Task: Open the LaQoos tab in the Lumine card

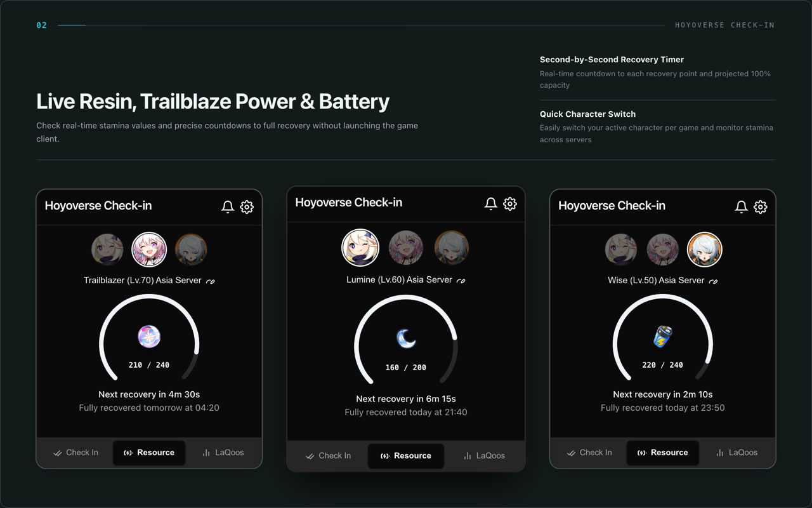Action: 484,456
